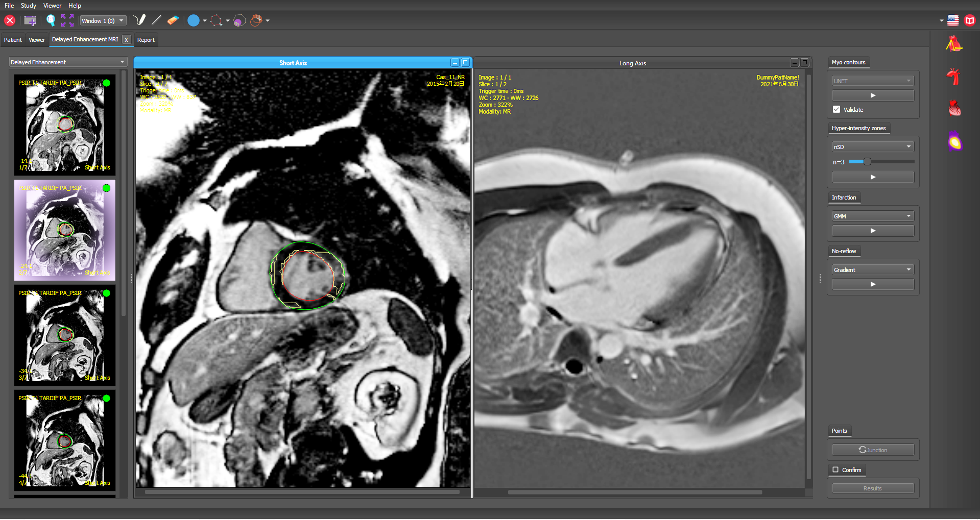980x520 pixels.
Task: Close the Delayed Enhancement MRI tab
Action: [x=126, y=40]
